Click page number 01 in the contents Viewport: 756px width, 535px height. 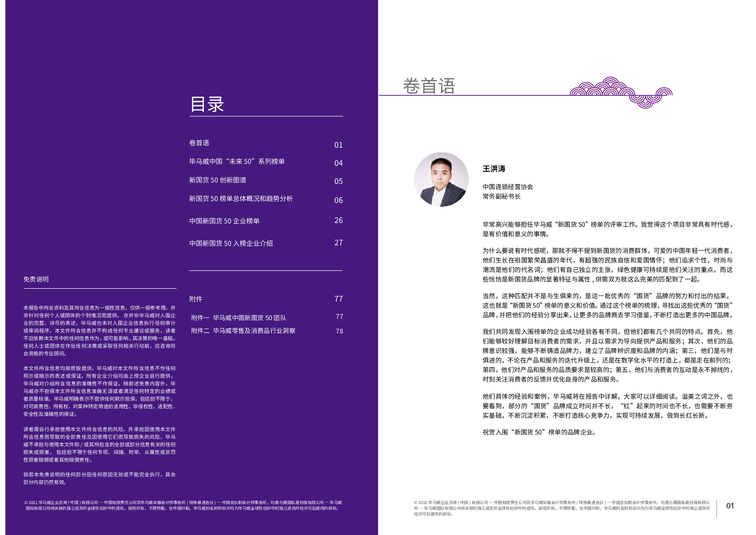(338, 145)
